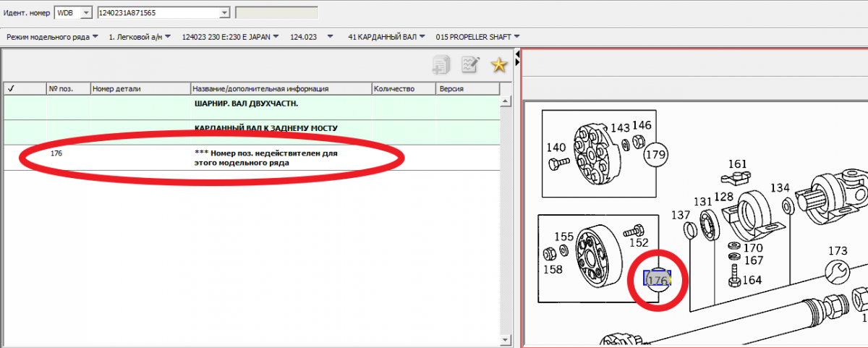Click callout 128 in the diagram

725,197
